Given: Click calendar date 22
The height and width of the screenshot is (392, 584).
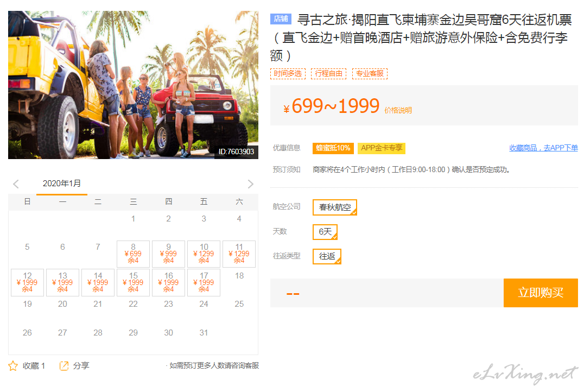Looking at the screenshot, I should click(134, 304).
